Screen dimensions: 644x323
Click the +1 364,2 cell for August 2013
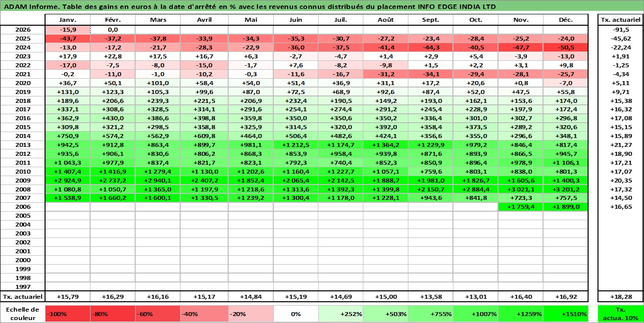tap(385, 145)
